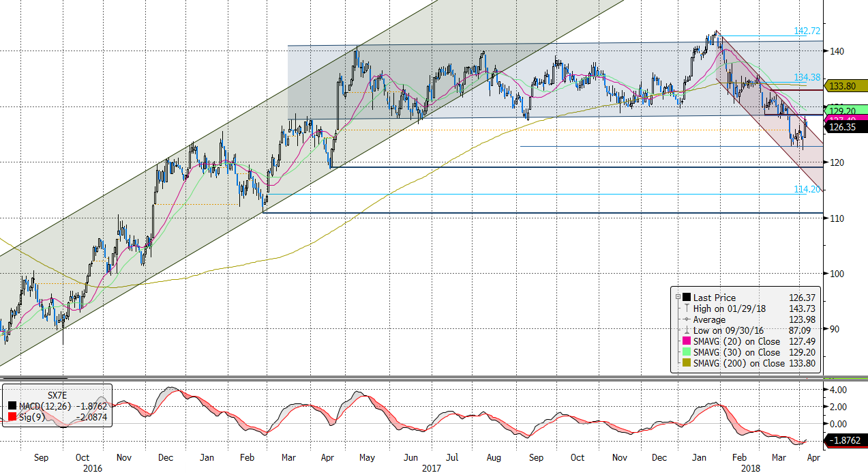Select 'SMAVG (20) on Close' legend entry
This screenshot has width=868, height=473.
(736, 341)
